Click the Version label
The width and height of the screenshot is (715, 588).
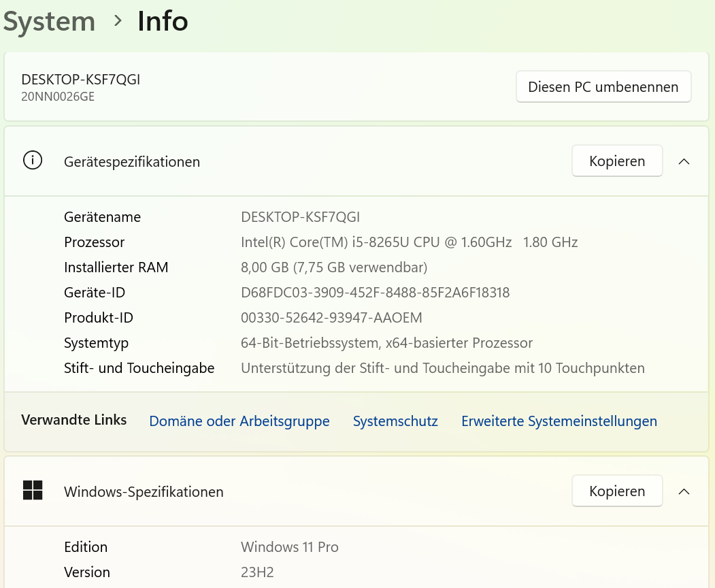(87, 572)
